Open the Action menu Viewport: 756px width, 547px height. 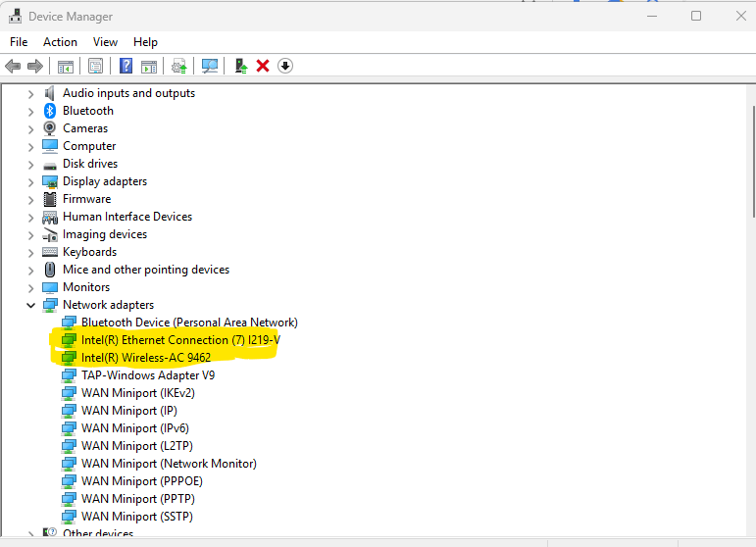60,42
